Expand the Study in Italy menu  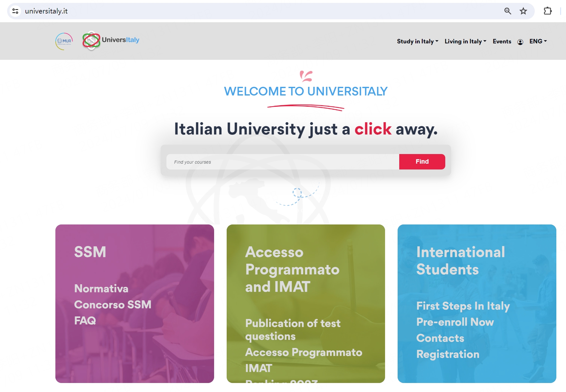pos(417,41)
